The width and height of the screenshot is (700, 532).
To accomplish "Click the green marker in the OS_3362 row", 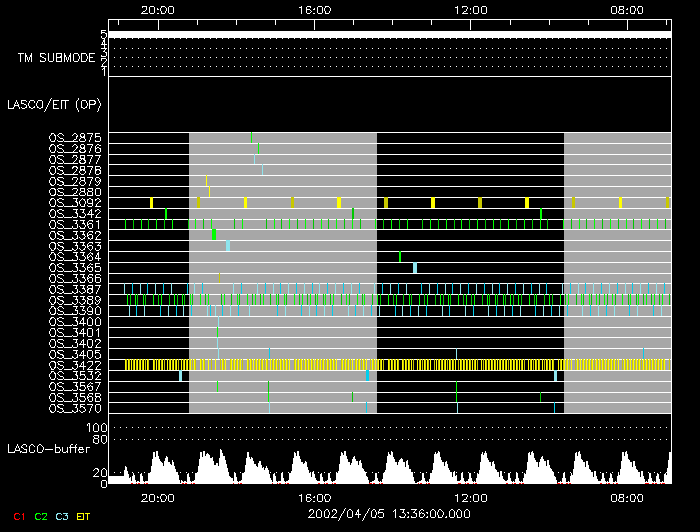I will point(214,234).
